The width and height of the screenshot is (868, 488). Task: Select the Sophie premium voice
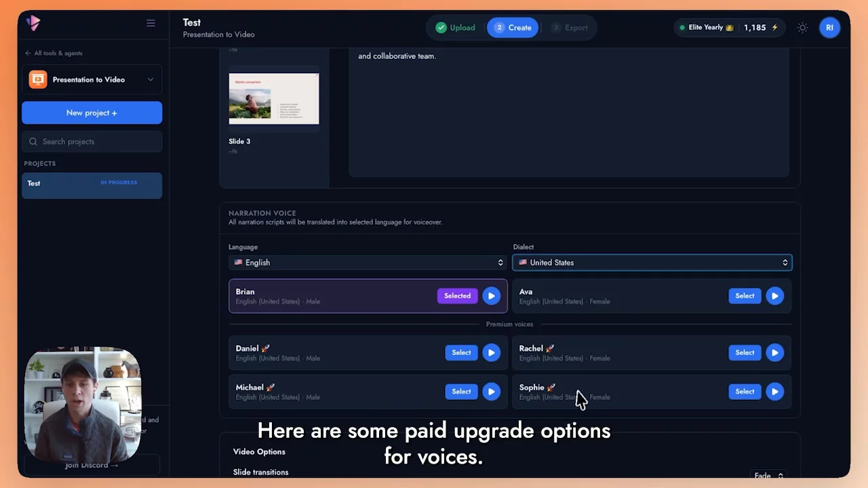(x=745, y=391)
